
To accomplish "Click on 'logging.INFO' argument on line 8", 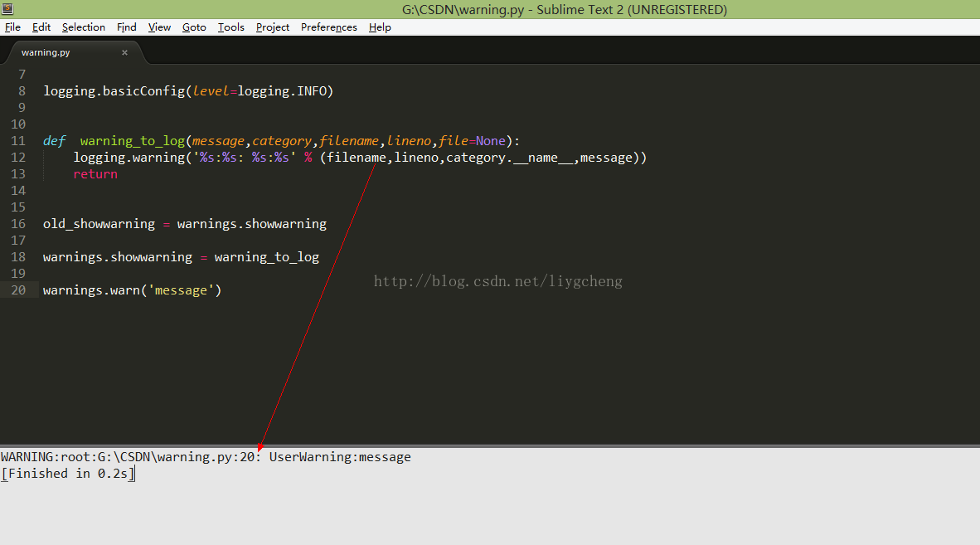I will pyautogui.click(x=282, y=91).
